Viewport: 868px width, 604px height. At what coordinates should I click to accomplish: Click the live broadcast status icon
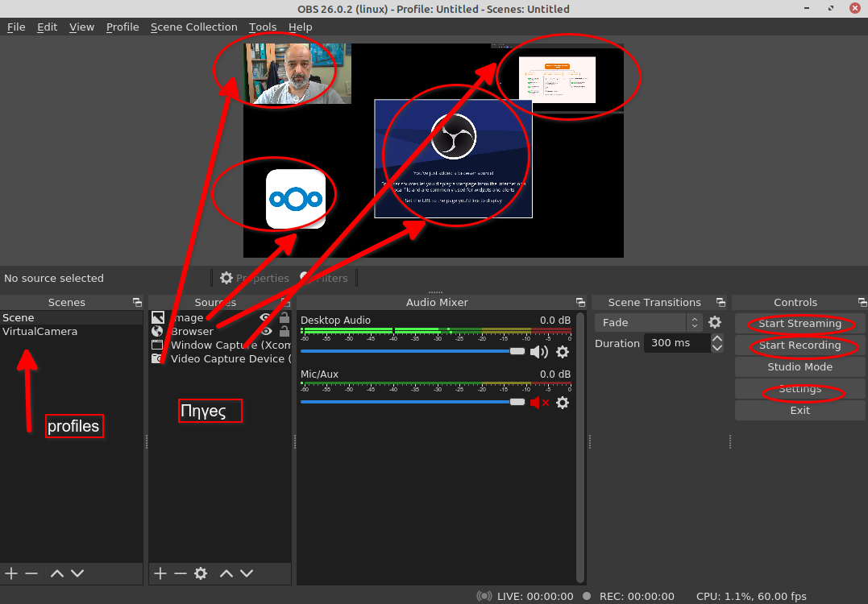pyautogui.click(x=484, y=596)
